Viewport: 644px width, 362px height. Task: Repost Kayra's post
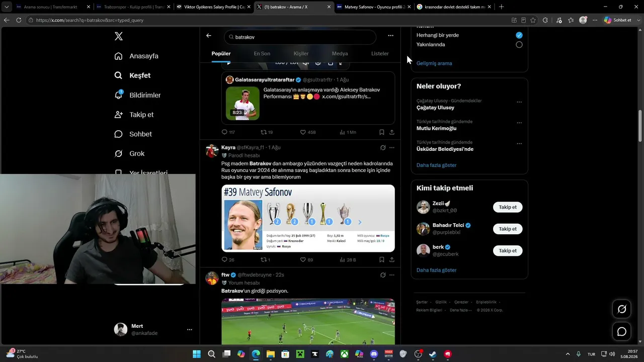pos(265,260)
